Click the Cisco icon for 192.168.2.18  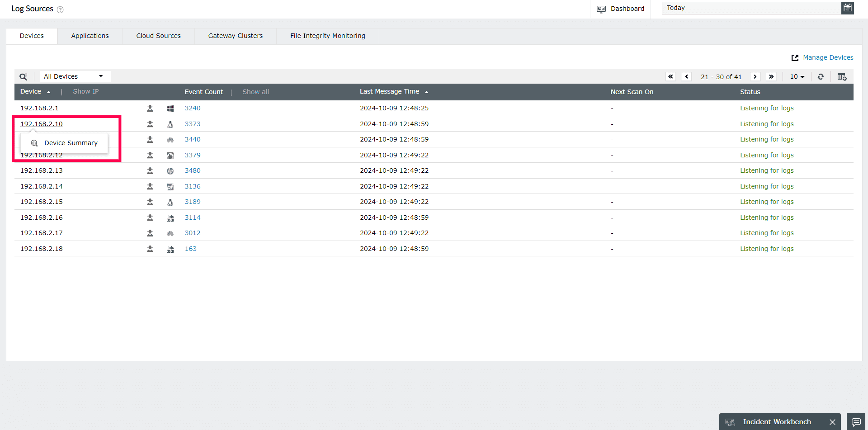[x=170, y=249]
